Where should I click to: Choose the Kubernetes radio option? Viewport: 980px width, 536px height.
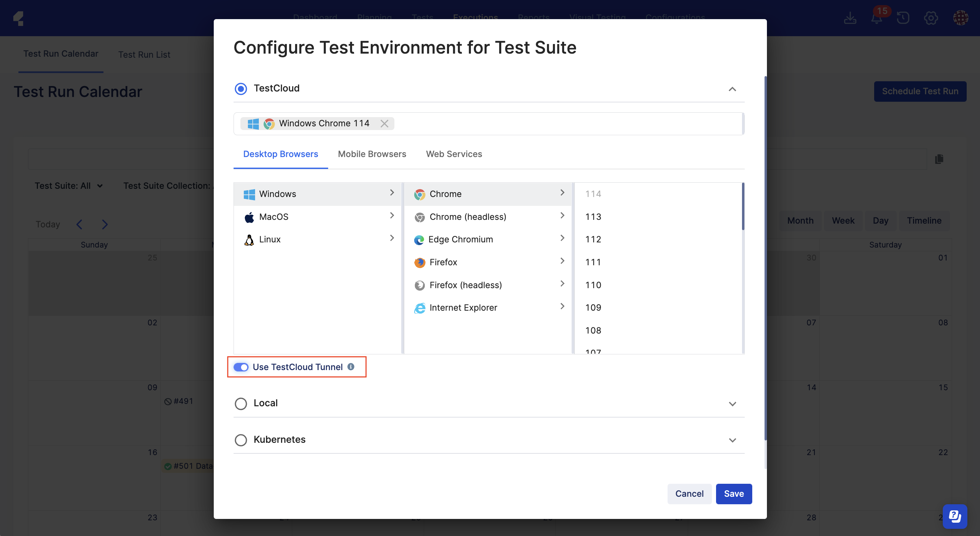click(x=241, y=440)
